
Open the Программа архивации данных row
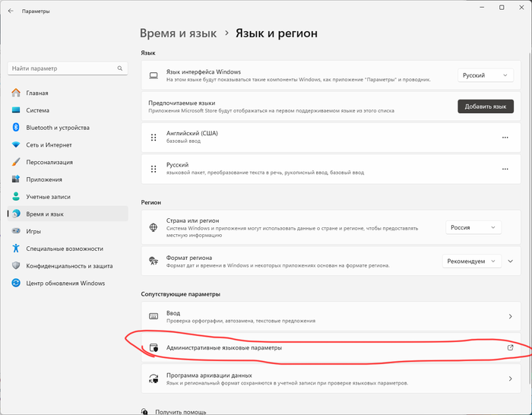pos(331,379)
